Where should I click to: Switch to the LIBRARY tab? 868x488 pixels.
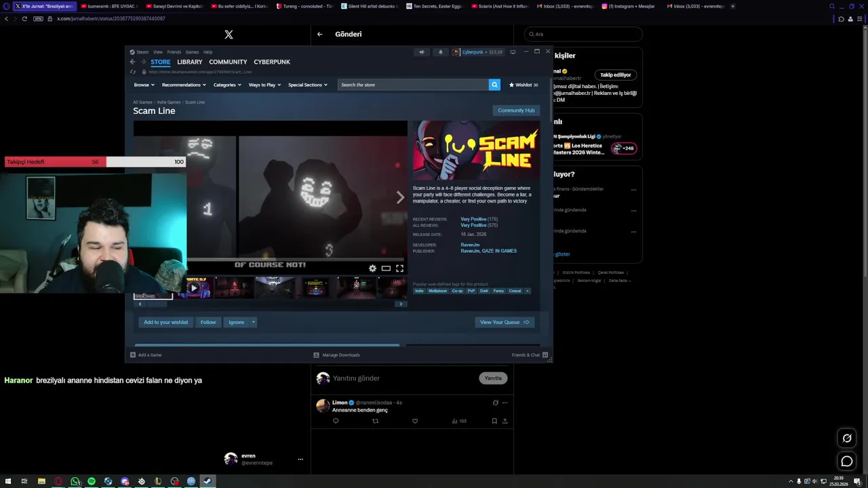(x=190, y=62)
